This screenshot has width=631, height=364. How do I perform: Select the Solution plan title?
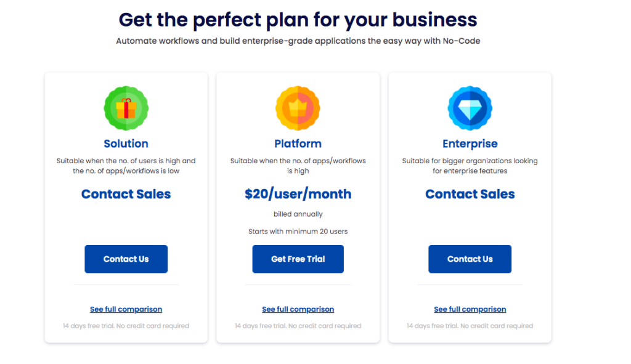click(x=126, y=144)
